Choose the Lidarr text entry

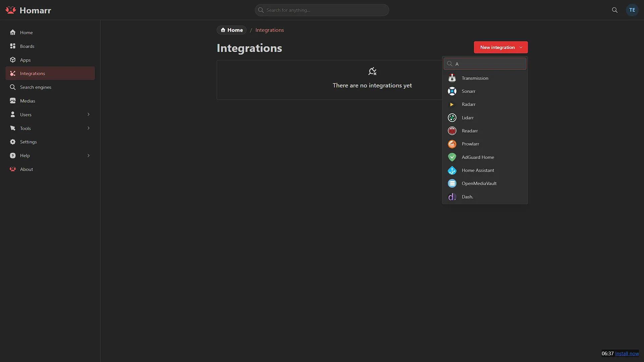pos(468,118)
